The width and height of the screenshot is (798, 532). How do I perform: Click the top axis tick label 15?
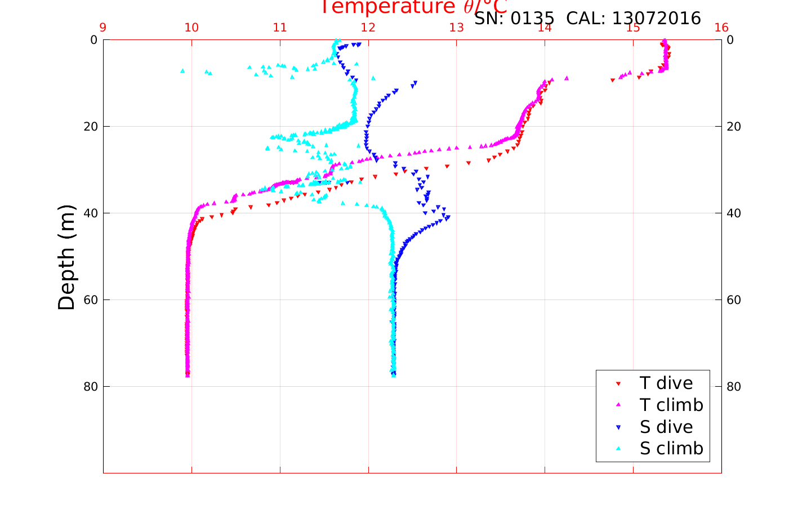click(x=633, y=28)
